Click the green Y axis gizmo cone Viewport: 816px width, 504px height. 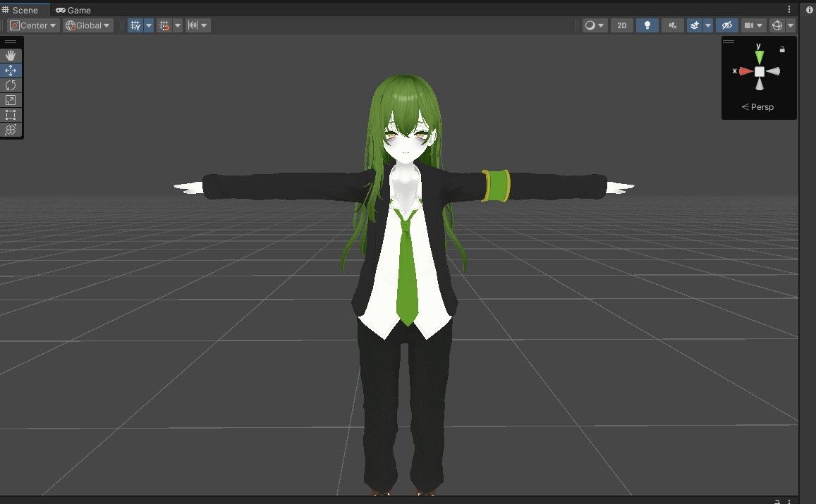[760, 56]
